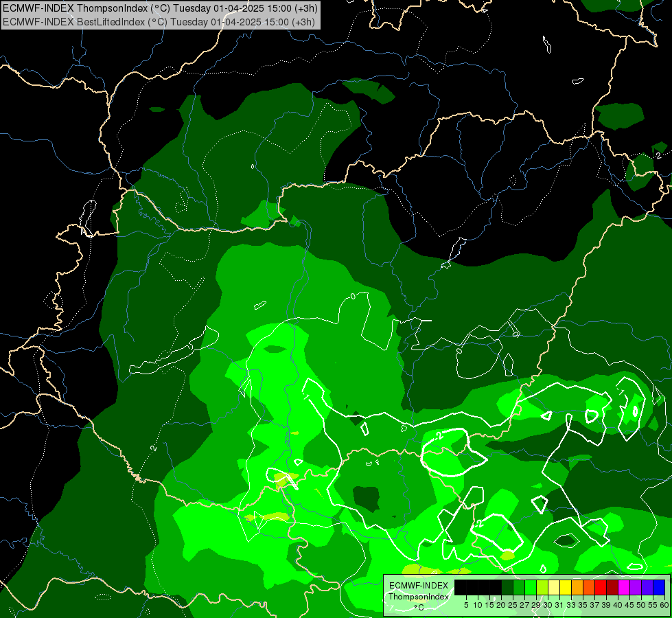Screen dimensions: 672x618
Task: Click the BestLiftedIndex header line at top
Action: [x=159, y=22]
